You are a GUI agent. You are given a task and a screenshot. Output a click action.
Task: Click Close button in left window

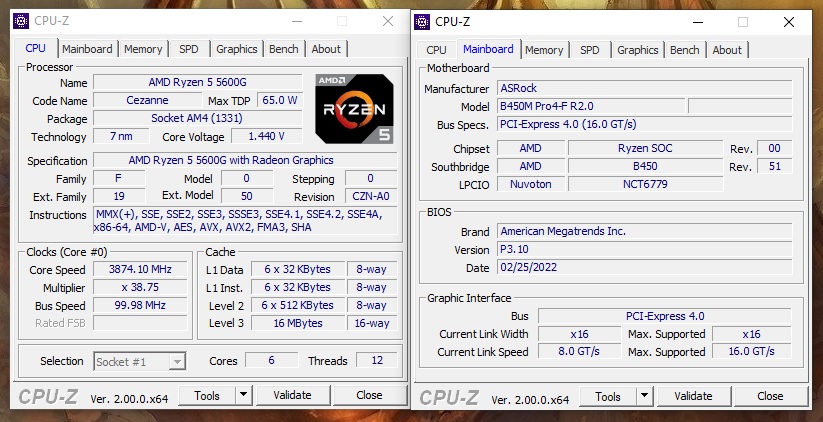pyautogui.click(x=369, y=395)
